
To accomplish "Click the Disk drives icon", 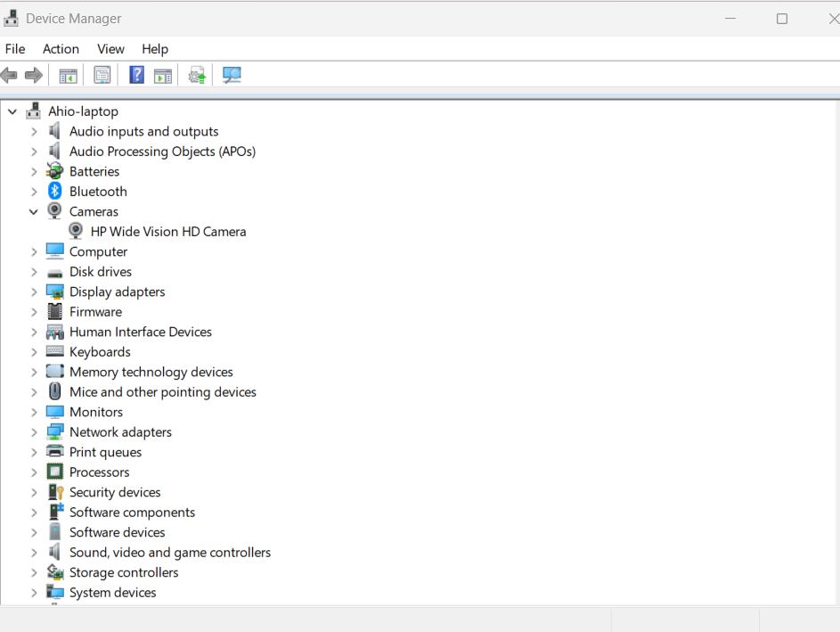I will coord(54,274).
